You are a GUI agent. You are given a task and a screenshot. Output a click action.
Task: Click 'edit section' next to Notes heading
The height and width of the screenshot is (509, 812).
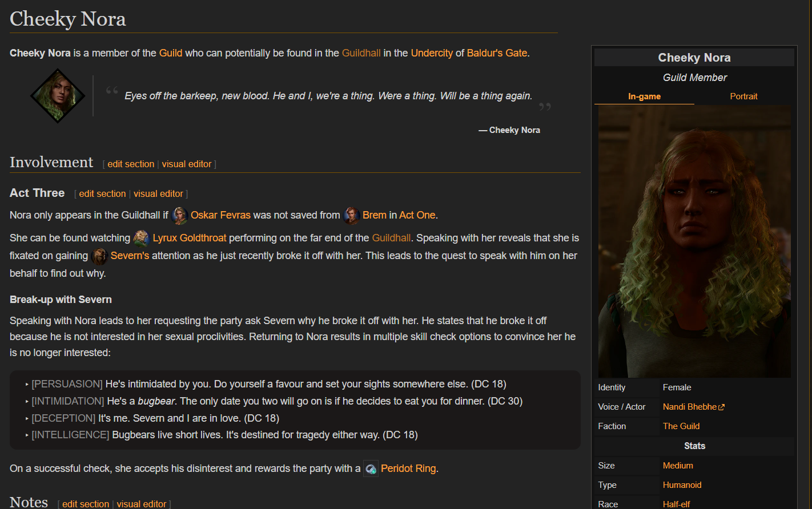point(86,504)
